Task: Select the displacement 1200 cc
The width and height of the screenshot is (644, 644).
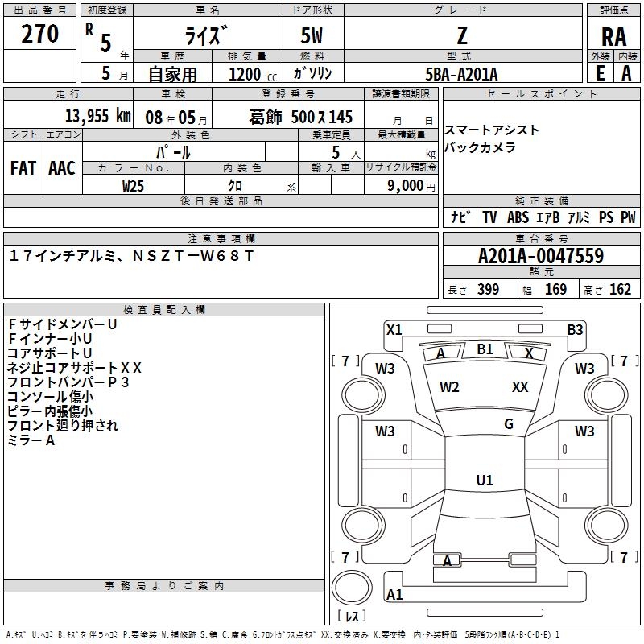Action: pos(253,74)
